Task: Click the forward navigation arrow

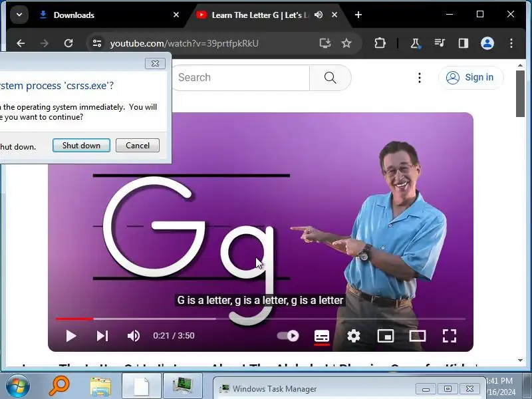Action: [45, 43]
